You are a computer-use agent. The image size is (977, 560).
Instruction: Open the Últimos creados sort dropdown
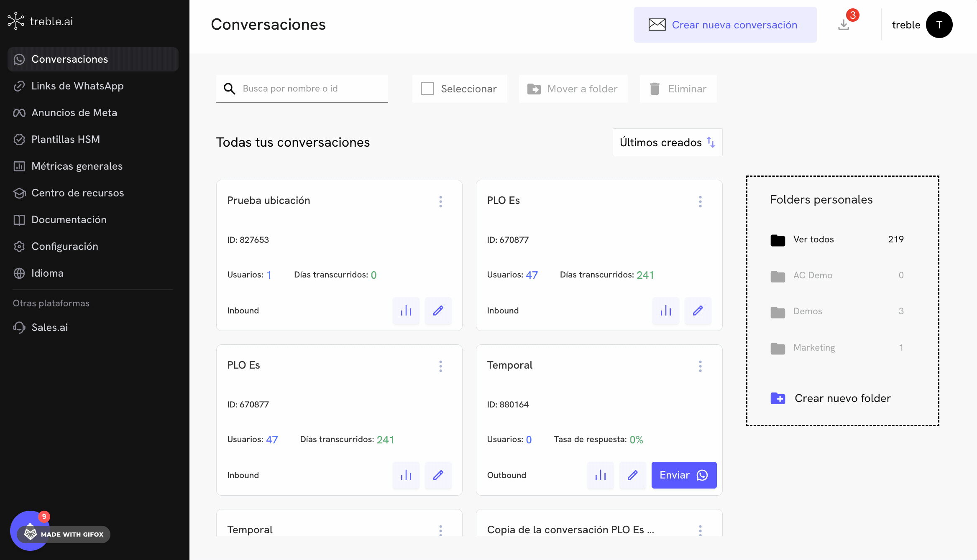coord(667,143)
